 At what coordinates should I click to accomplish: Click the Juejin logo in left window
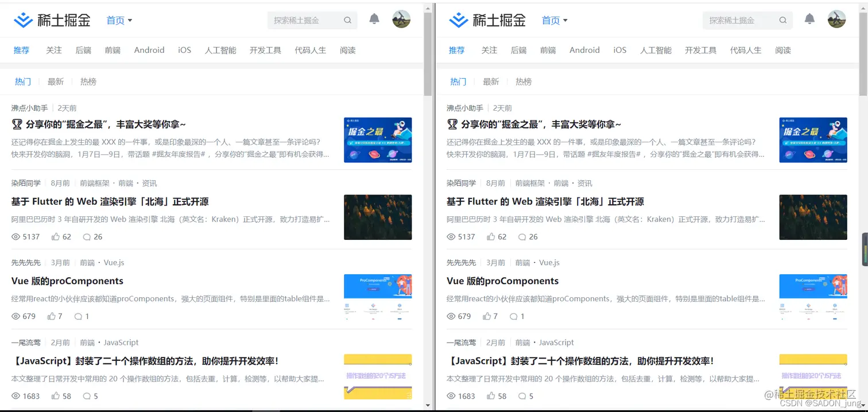pos(52,21)
